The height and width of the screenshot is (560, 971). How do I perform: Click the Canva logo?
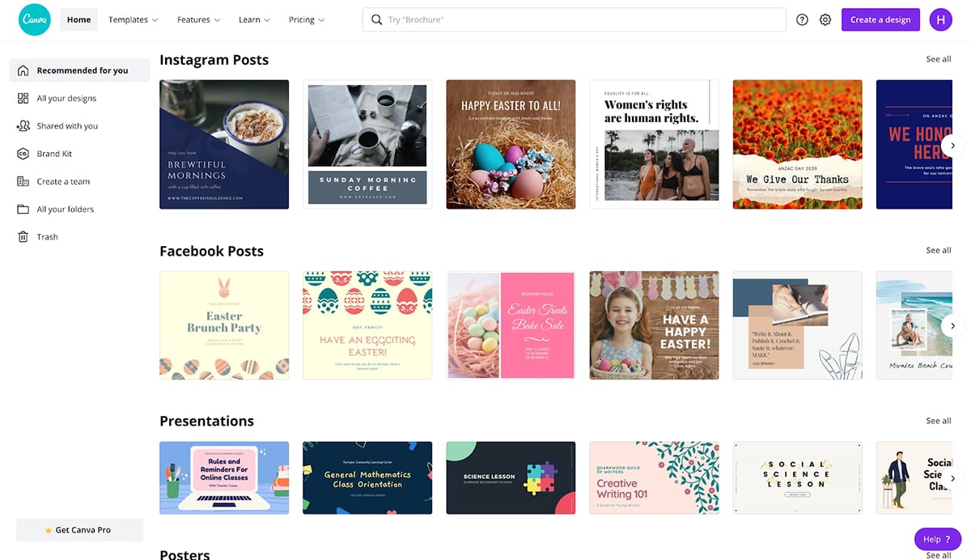35,19
